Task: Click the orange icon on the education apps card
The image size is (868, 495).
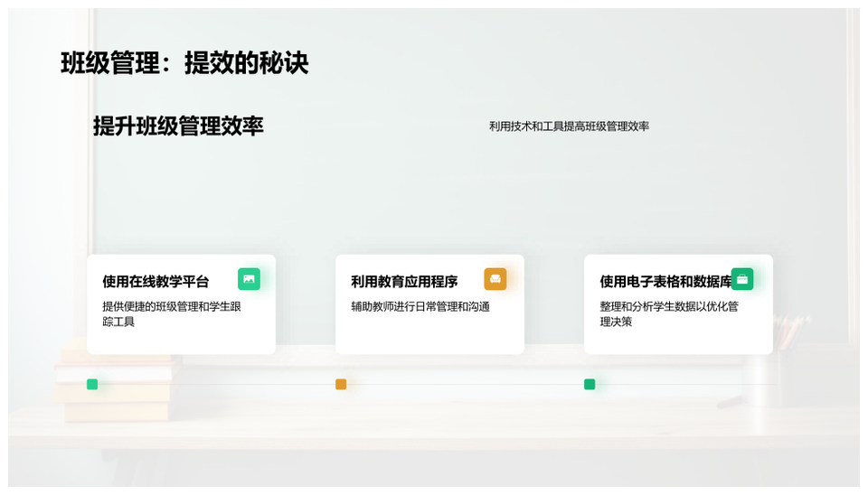Action: pyautogui.click(x=495, y=279)
